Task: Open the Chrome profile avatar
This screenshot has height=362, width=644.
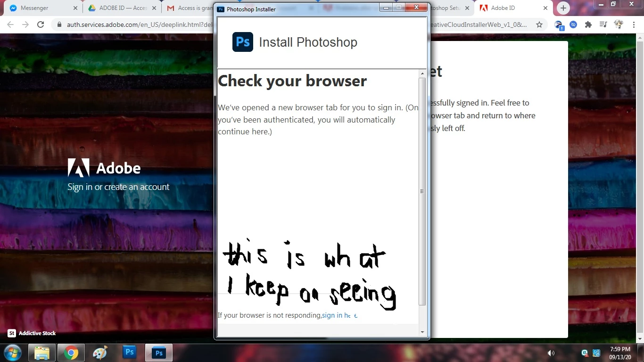Action: tap(618, 25)
